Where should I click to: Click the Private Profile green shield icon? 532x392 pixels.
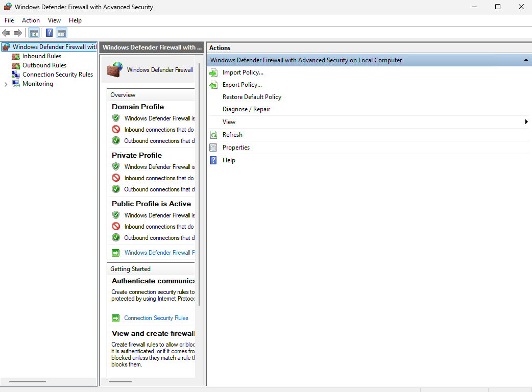click(116, 166)
